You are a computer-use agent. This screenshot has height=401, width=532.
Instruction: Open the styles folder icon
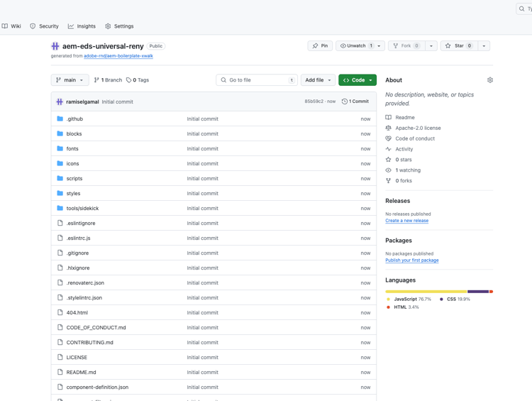pyautogui.click(x=60, y=193)
